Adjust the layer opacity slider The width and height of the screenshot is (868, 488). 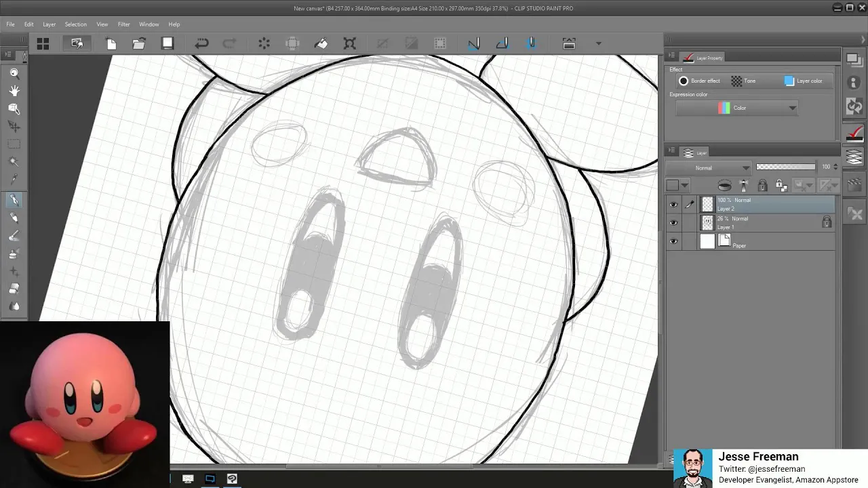click(785, 167)
